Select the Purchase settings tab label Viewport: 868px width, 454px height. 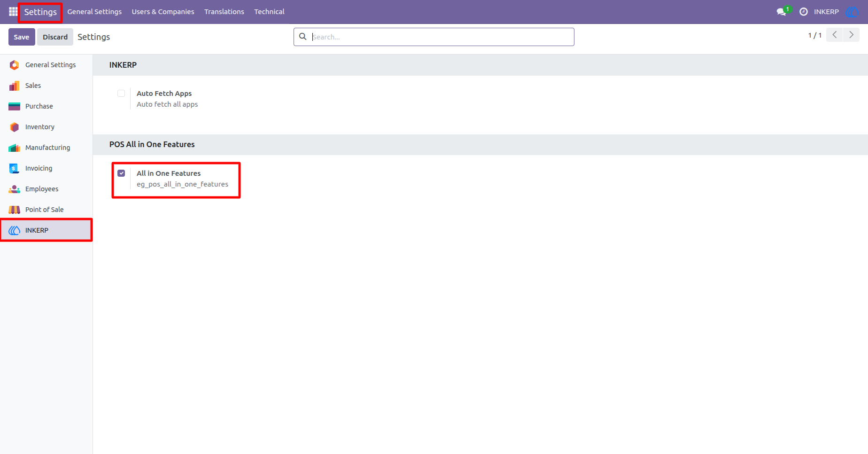coord(39,106)
